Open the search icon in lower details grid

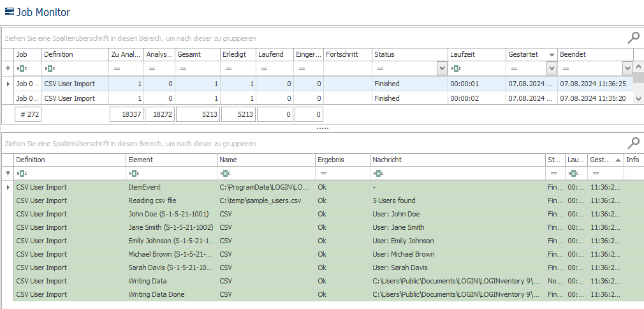[x=634, y=143]
